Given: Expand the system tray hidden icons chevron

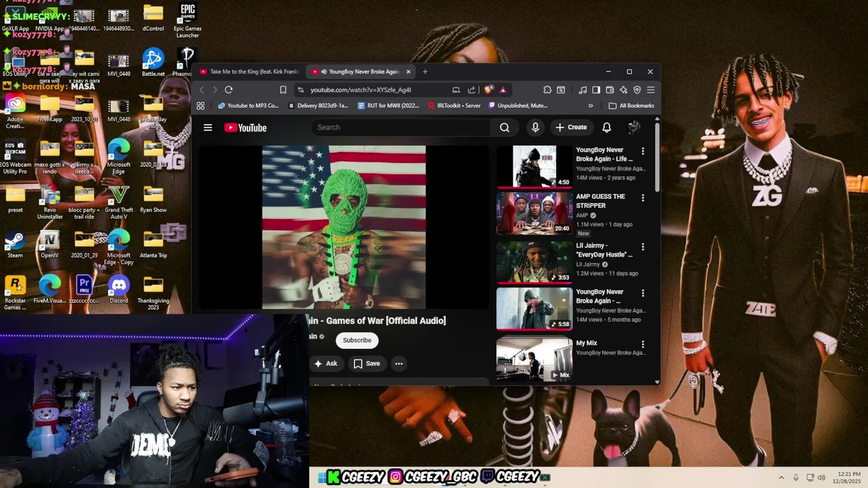Looking at the screenshot, I should (781, 478).
